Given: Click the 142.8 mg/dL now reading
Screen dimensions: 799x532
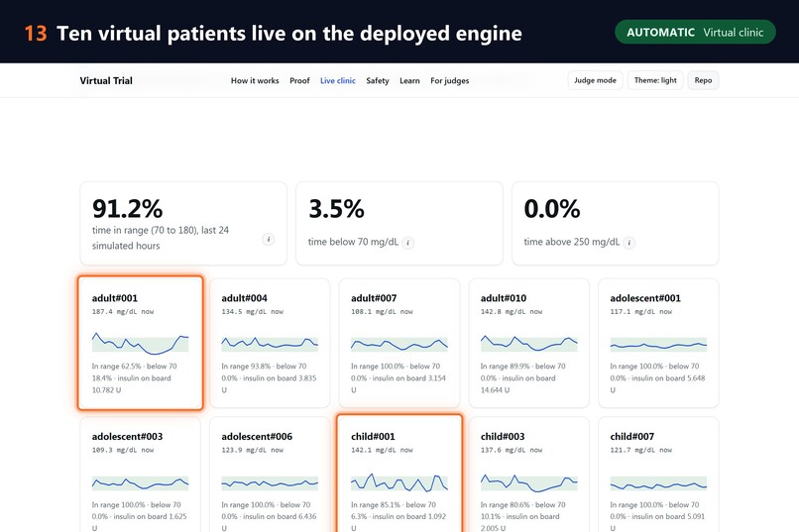Looking at the screenshot, I should coord(512,311).
